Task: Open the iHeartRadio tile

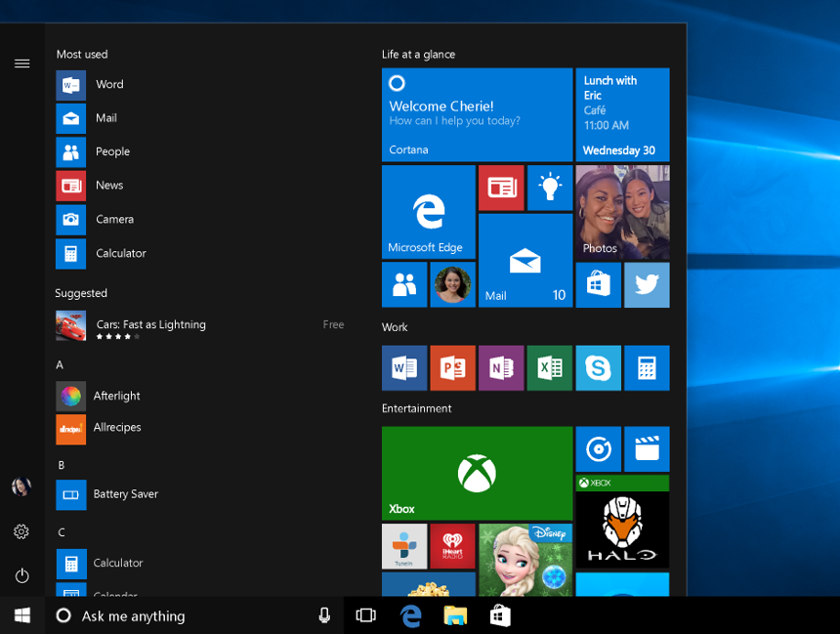Action: pos(452,546)
